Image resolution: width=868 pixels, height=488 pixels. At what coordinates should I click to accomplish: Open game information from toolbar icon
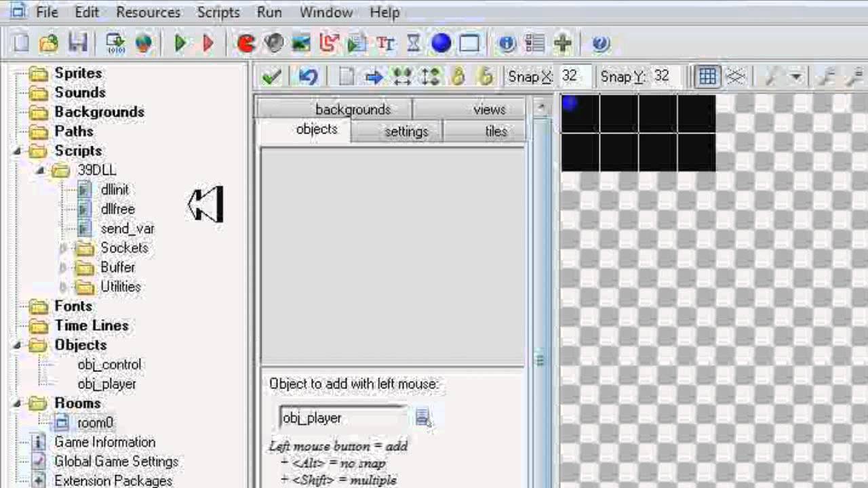point(507,43)
